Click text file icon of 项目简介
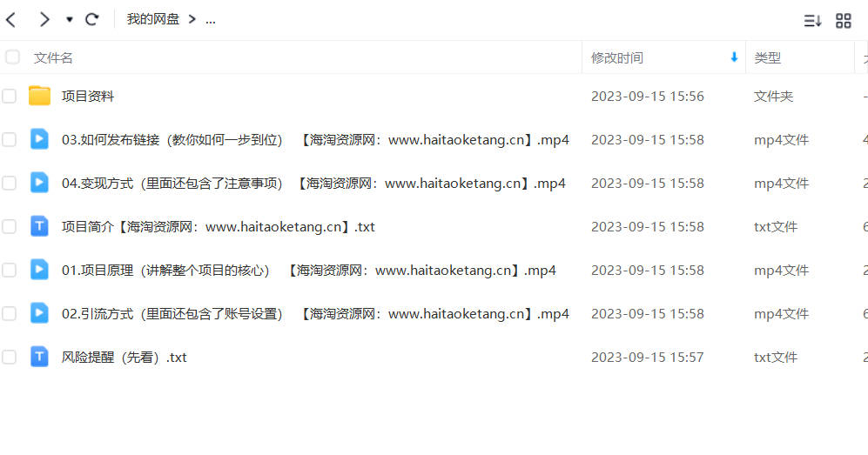Image resolution: width=868 pixels, height=455 pixels. (x=39, y=226)
